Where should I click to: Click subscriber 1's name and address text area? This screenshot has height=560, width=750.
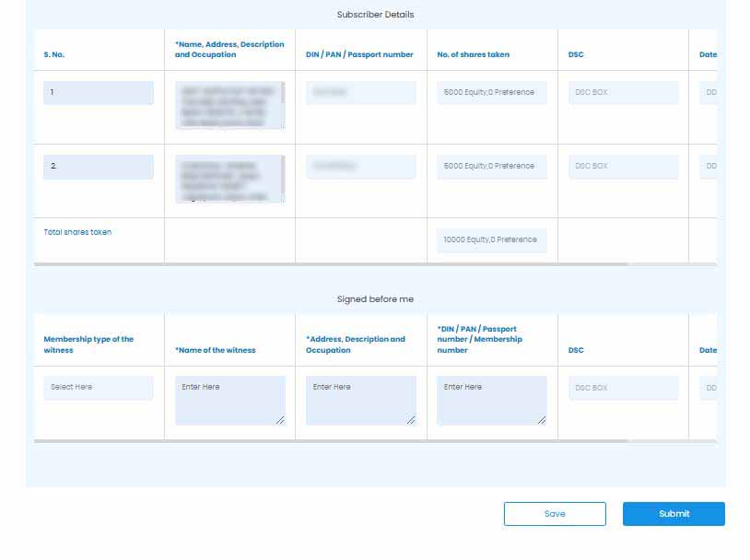(x=229, y=105)
